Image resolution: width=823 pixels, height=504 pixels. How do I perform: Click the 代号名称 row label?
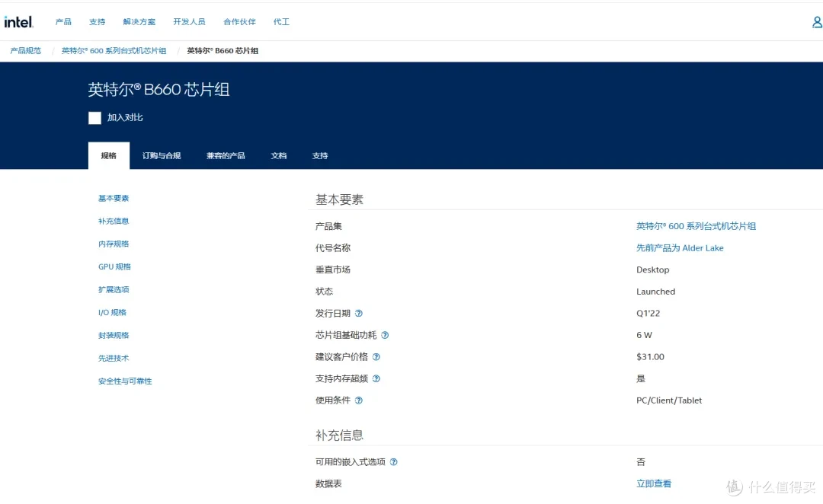333,248
